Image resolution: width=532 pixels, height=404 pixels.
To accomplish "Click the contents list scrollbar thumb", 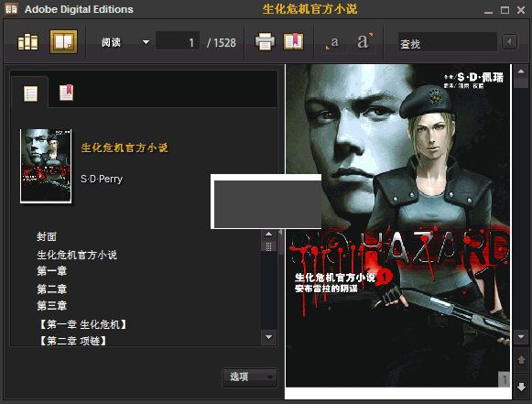I will (268, 246).
